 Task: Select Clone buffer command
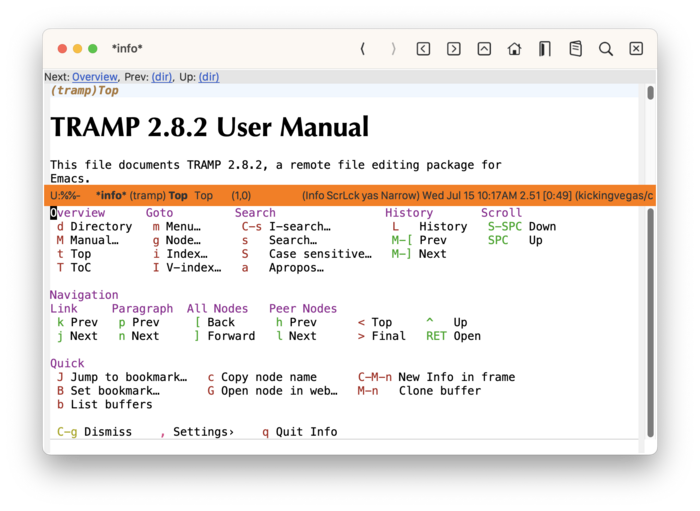point(419,391)
